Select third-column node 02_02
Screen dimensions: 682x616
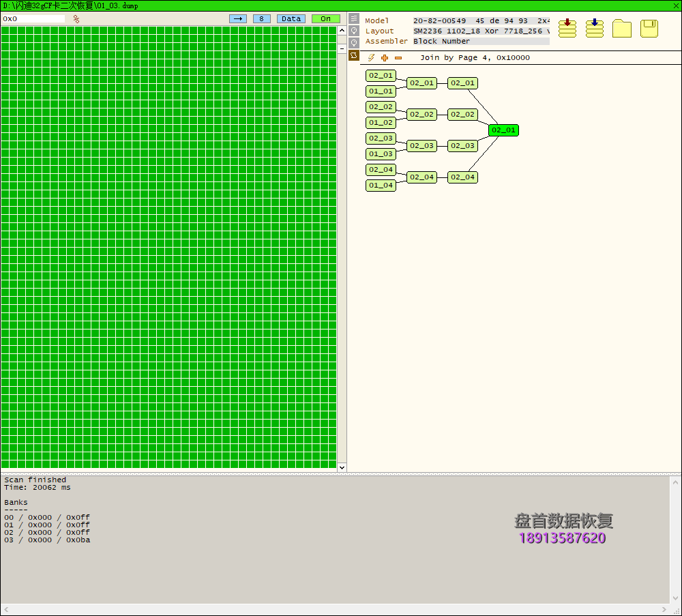462,115
